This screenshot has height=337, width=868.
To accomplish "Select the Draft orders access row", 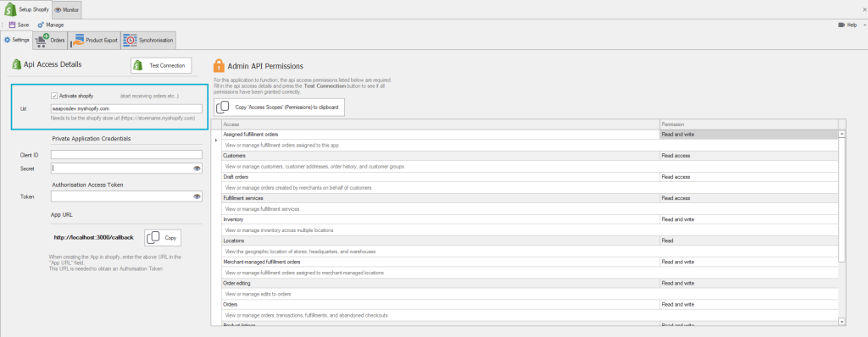I will [x=529, y=177].
